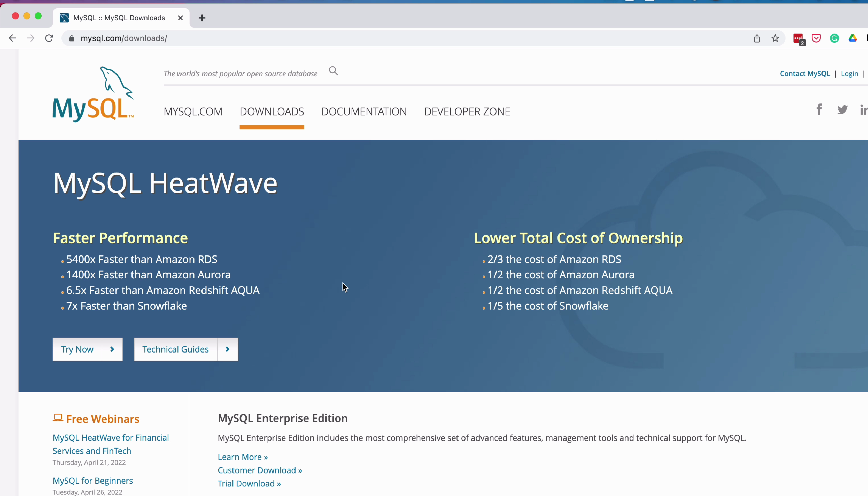Open the Customer Download link
Viewport: 868px width, 496px height.
click(259, 470)
